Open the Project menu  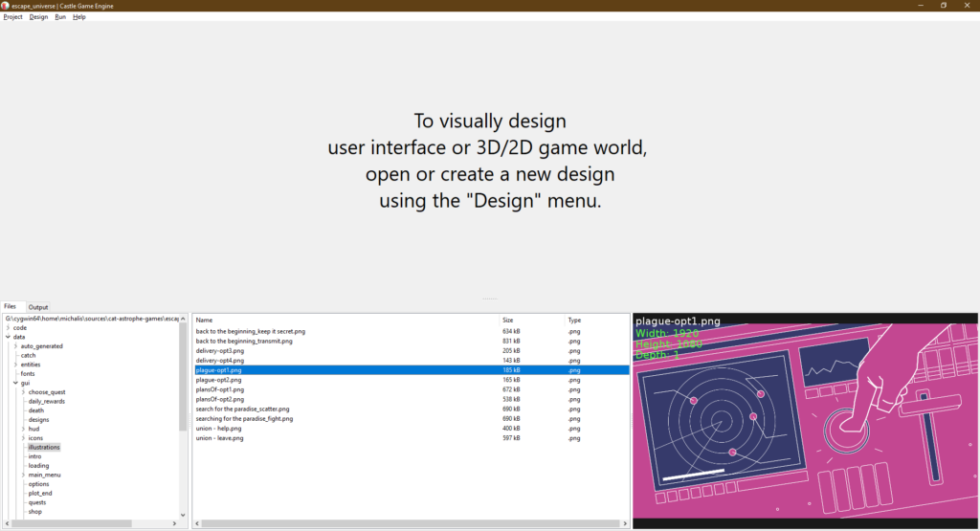(12, 17)
